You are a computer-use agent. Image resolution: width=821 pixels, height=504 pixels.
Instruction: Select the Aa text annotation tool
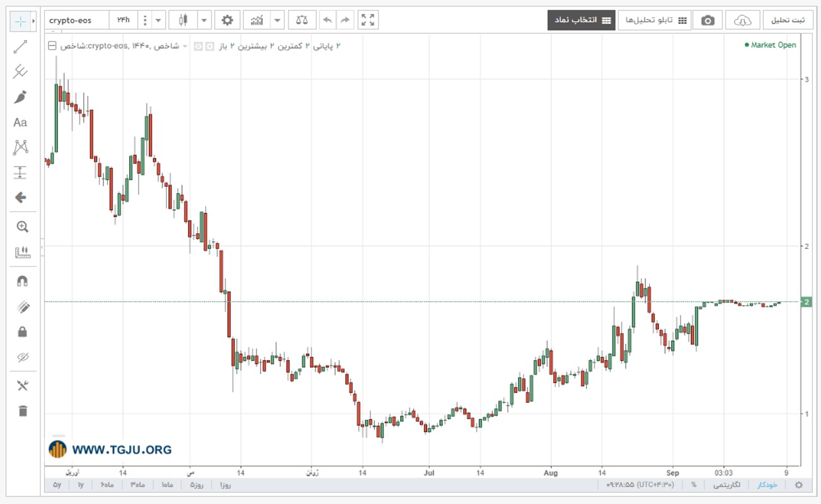20,122
